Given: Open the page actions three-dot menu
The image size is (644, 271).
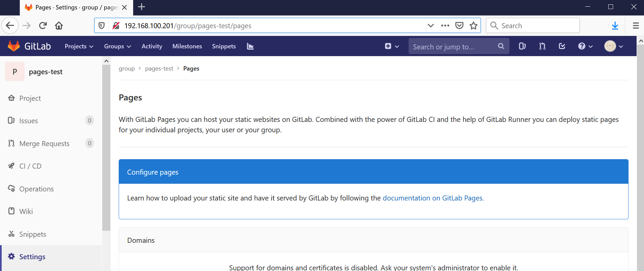Looking at the screenshot, I should (445, 26).
